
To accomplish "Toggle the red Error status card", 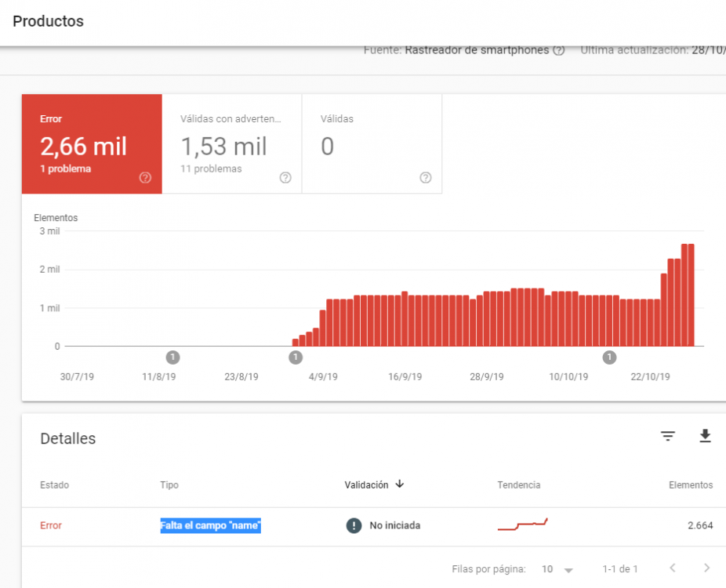I will (92, 144).
